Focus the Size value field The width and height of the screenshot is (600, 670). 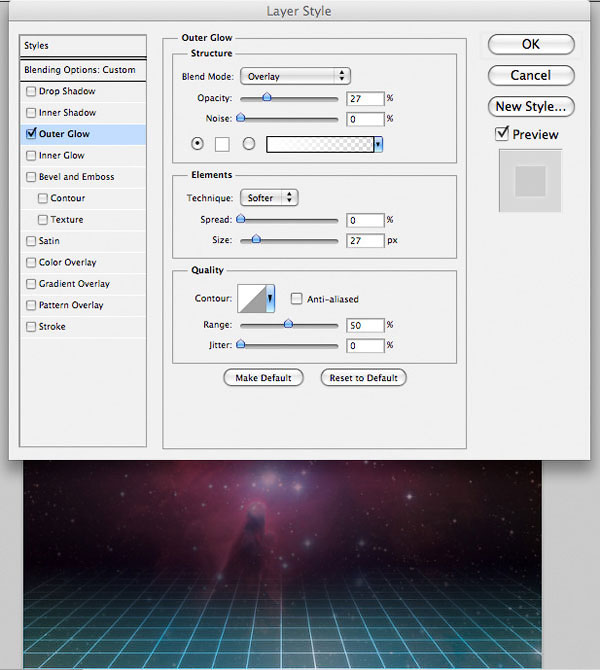click(x=365, y=241)
